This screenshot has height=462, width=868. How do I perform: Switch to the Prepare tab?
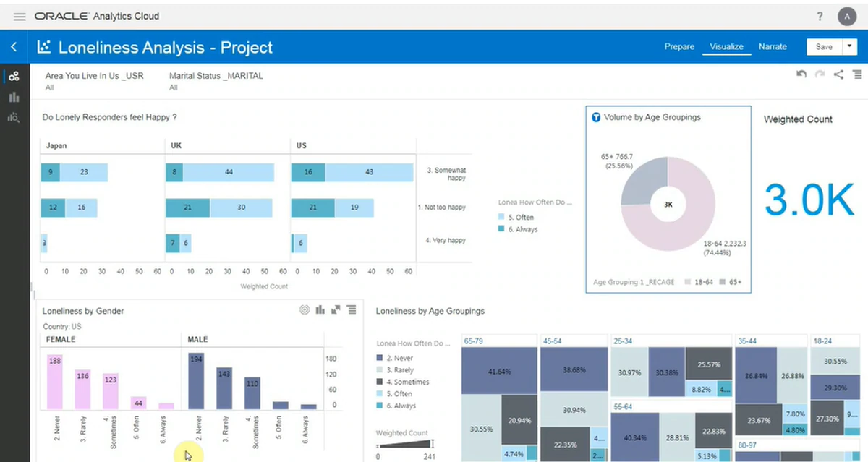point(679,46)
